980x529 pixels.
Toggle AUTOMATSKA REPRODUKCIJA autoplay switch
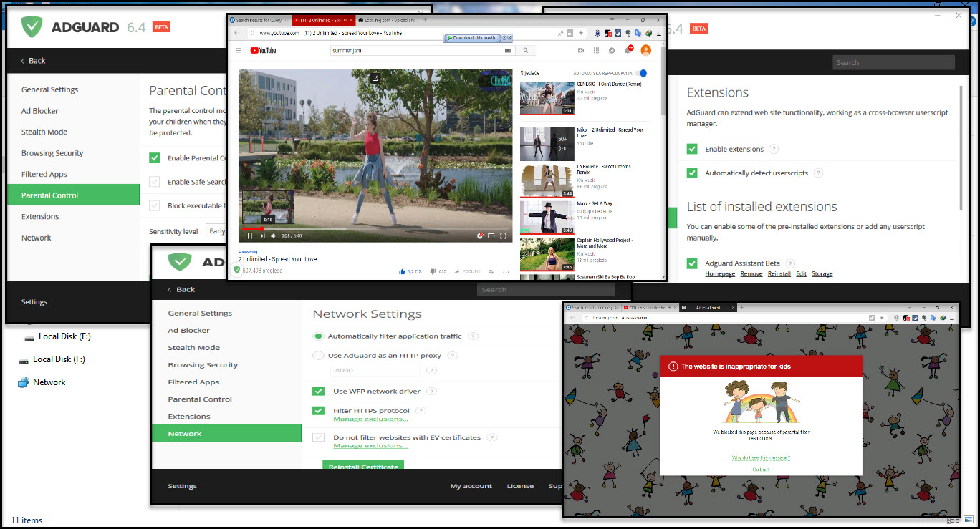tap(642, 73)
